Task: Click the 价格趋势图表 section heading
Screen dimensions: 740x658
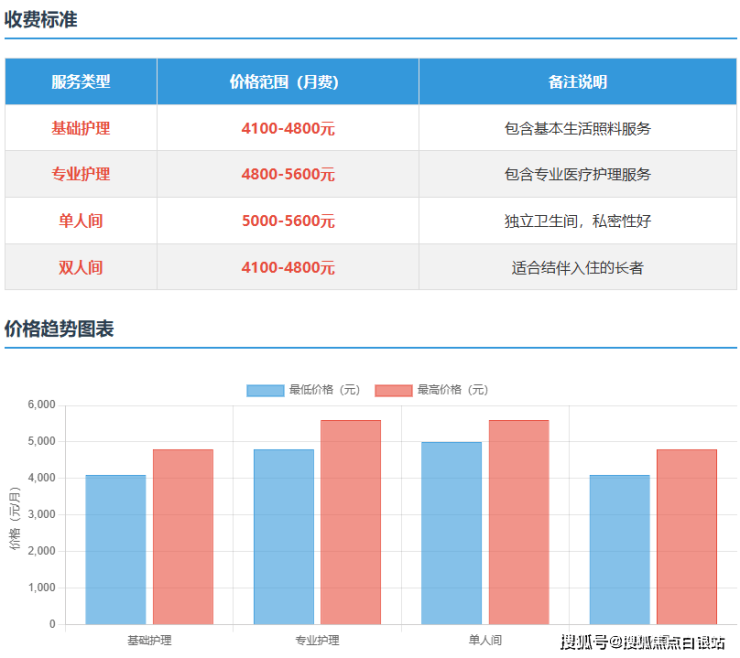Action: click(59, 329)
